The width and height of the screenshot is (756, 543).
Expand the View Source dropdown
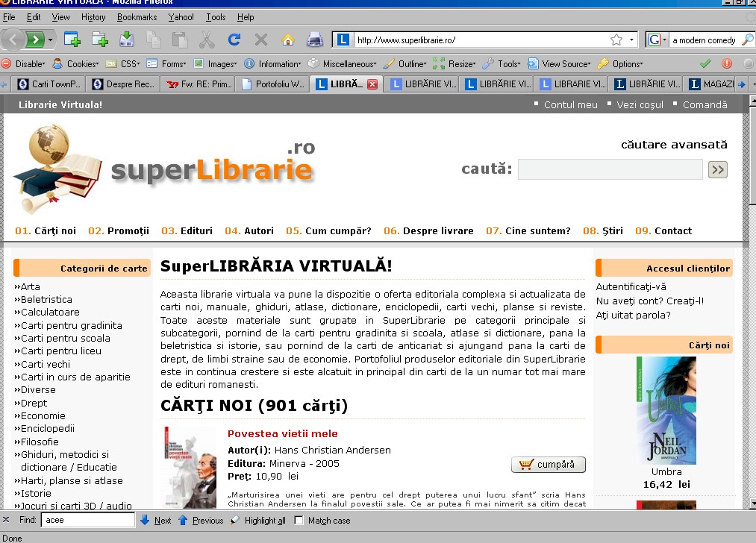[x=560, y=64]
